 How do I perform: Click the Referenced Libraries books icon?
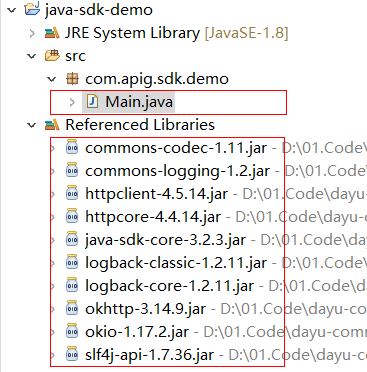52,125
